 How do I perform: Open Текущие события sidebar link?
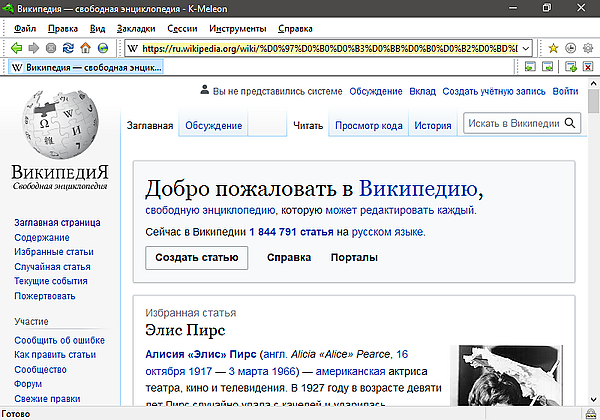coord(51,281)
